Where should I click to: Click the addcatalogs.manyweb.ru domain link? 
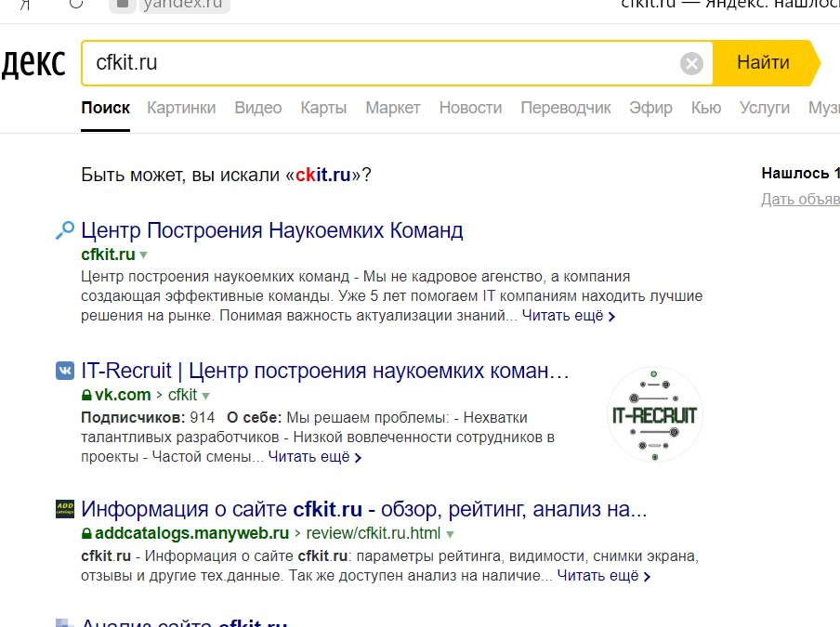(x=191, y=533)
